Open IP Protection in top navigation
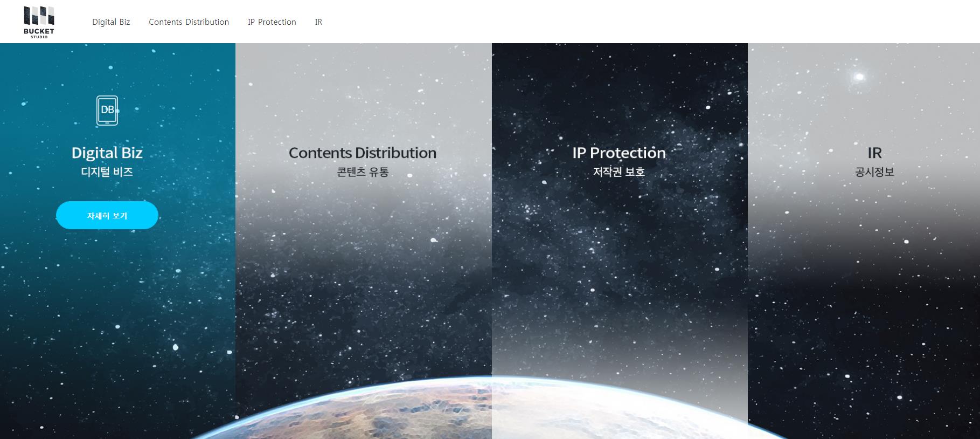Viewport: 980px width, 439px height. point(272,22)
